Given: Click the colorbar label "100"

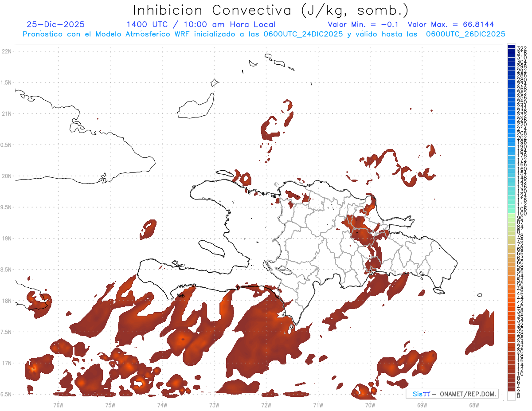Looking at the screenshot, I should 522,214.
